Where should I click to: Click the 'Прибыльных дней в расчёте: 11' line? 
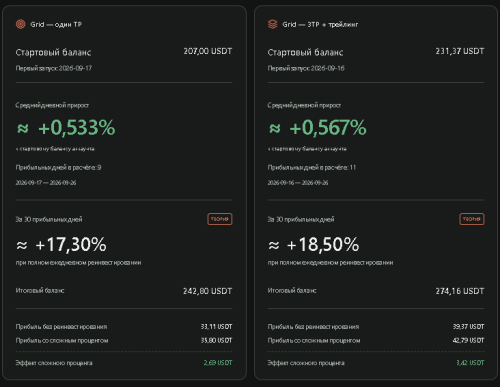(x=312, y=167)
